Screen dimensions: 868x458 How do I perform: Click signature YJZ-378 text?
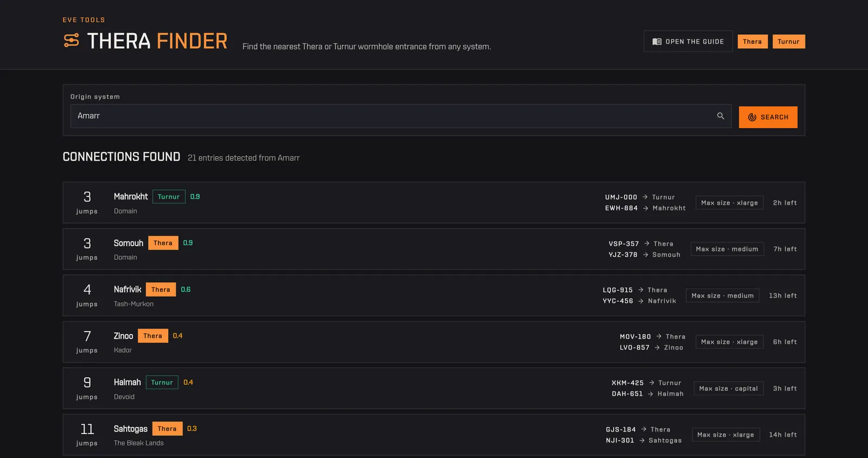pyautogui.click(x=623, y=255)
